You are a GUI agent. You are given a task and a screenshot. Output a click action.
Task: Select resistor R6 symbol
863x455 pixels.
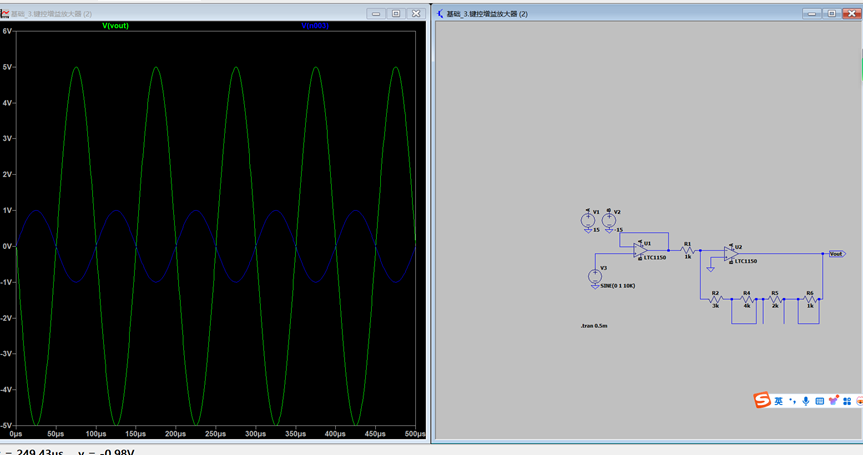click(810, 299)
